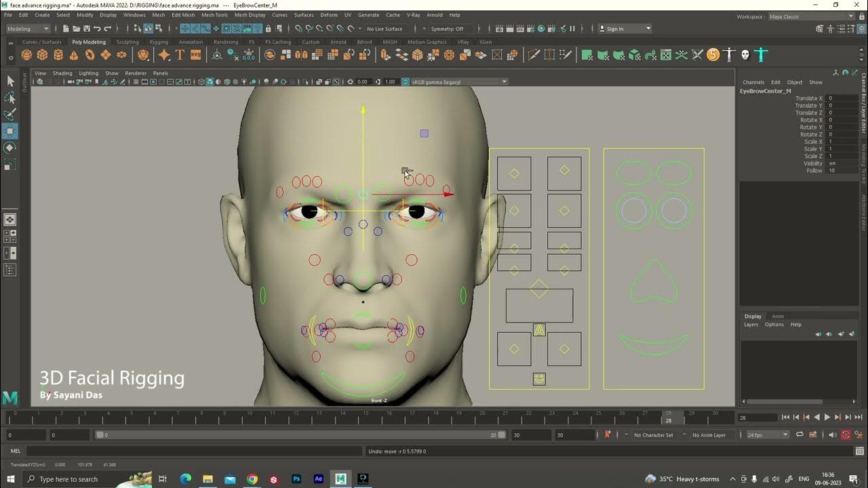Click the polygon Type text tool icon
Viewport: 868px width, 488px height.
coord(180,55)
